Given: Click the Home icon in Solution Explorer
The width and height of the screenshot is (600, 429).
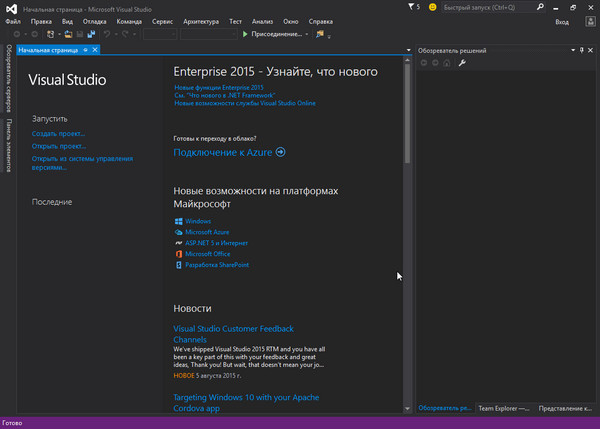Looking at the screenshot, I should pos(448,63).
